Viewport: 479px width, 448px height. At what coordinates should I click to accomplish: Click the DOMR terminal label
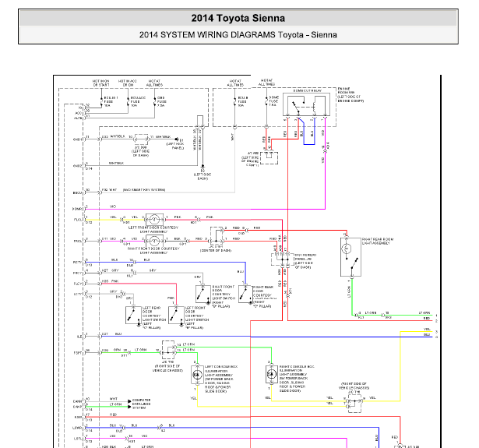coord(77,209)
